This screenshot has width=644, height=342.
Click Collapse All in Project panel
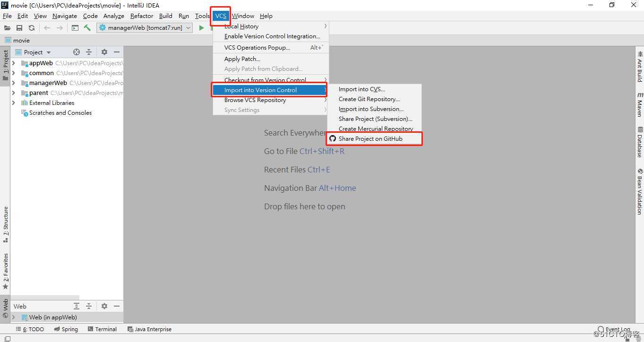[88, 52]
